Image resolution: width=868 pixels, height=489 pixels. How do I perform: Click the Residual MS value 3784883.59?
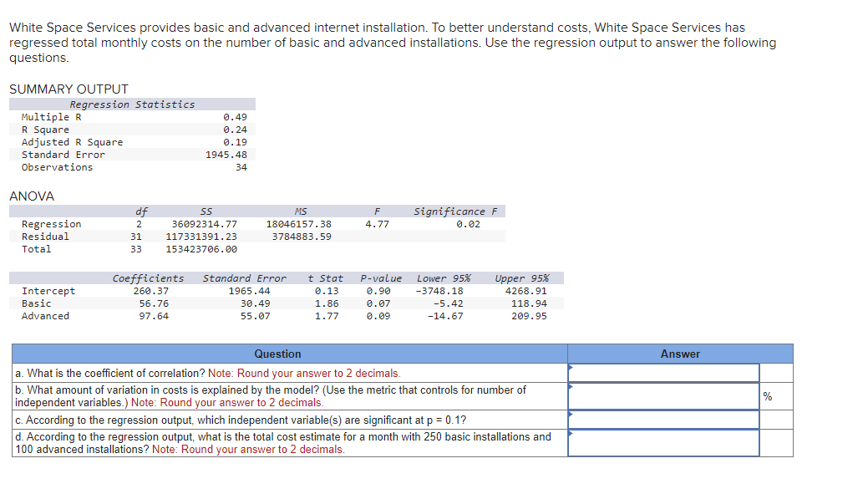click(302, 237)
